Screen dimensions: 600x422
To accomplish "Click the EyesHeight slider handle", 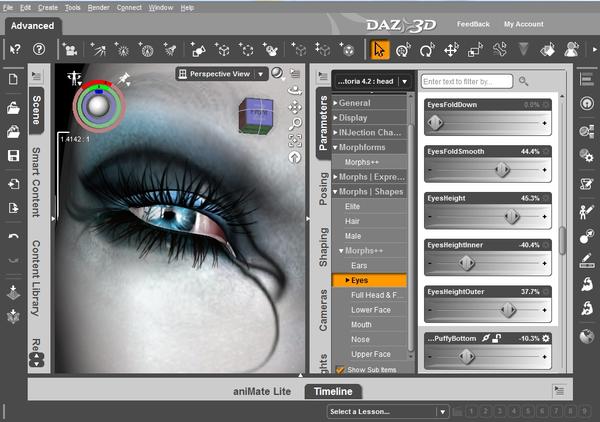I will [x=512, y=217].
